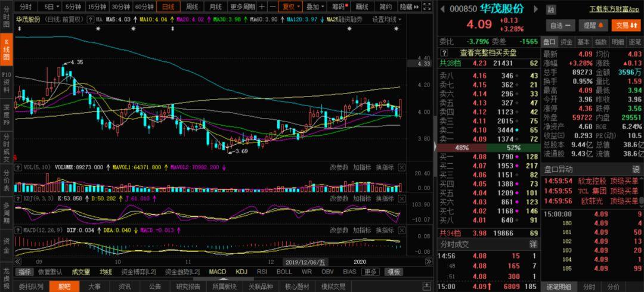Select 分时 intraday chart tab in top toolbar
This screenshot has height=292, width=644.
(x=26, y=7)
